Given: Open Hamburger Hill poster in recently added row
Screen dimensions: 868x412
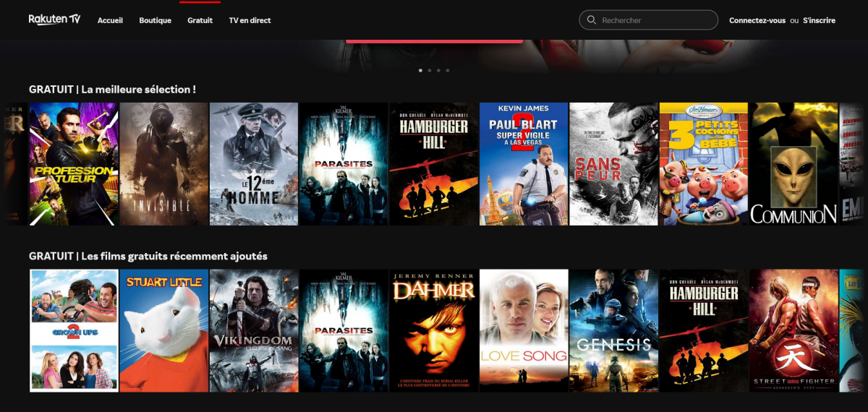Looking at the screenshot, I should [704, 331].
